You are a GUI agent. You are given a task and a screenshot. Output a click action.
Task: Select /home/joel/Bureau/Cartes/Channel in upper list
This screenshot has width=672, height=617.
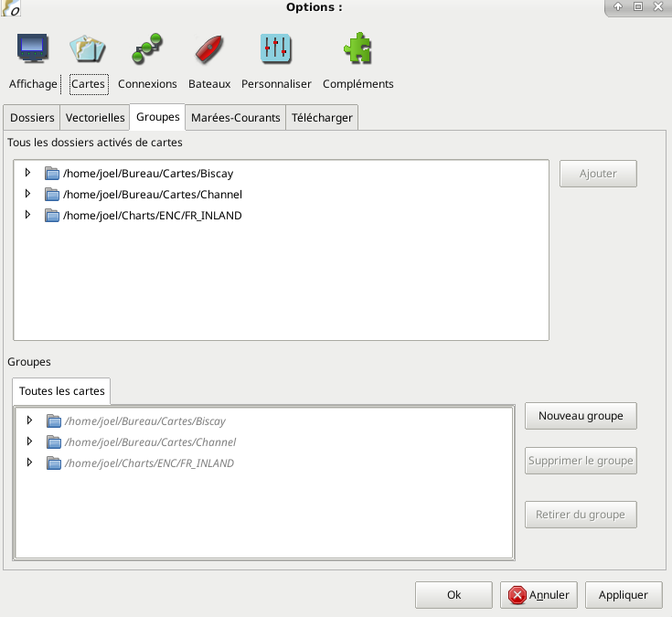(153, 195)
